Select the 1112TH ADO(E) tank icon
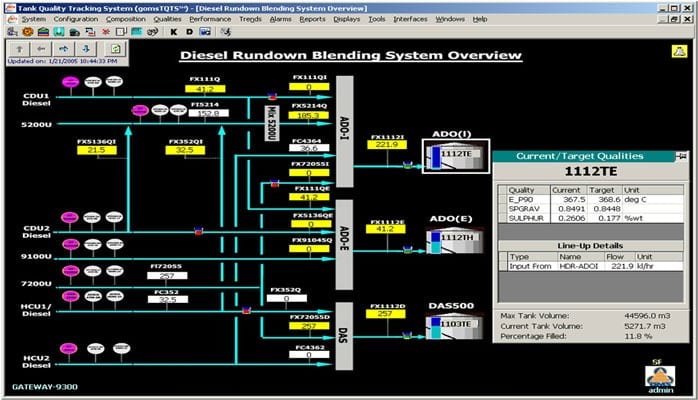This screenshot has height=400, width=698. pos(455,242)
